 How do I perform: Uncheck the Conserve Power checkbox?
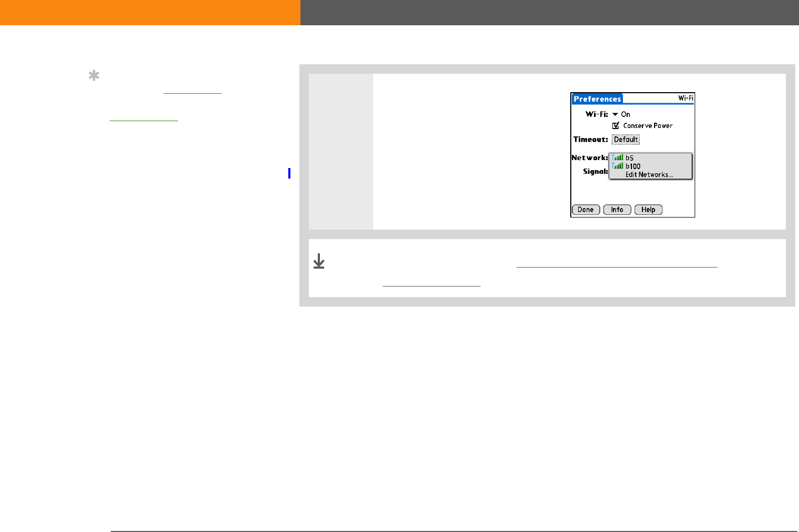point(616,126)
